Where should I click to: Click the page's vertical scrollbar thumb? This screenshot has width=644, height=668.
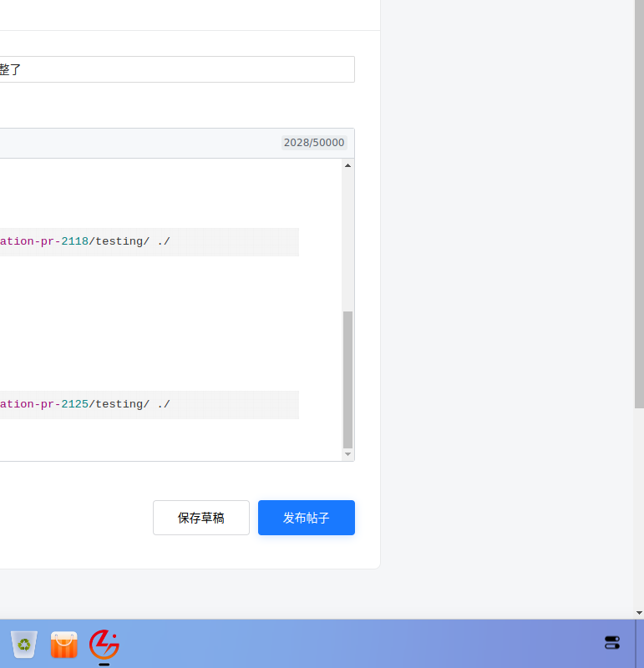click(639, 205)
